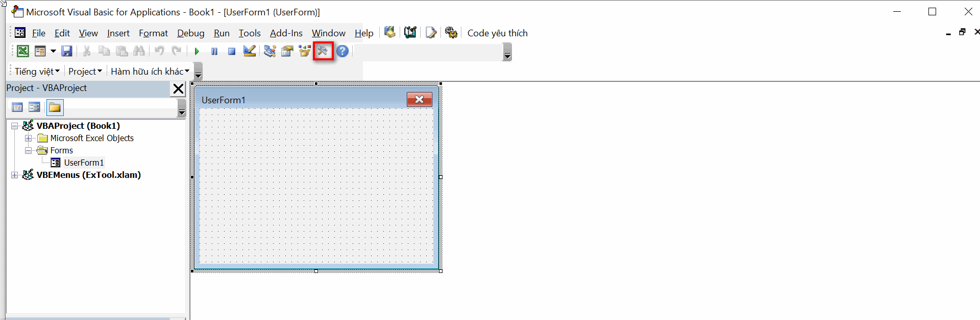Run the macro with green play icon
Screen dimensions: 980x320
tap(197, 51)
